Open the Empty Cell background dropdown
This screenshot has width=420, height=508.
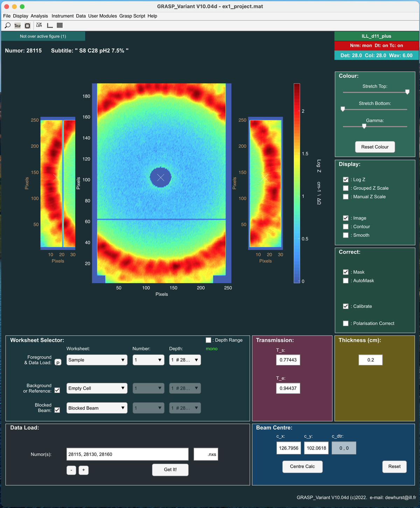[97, 388]
